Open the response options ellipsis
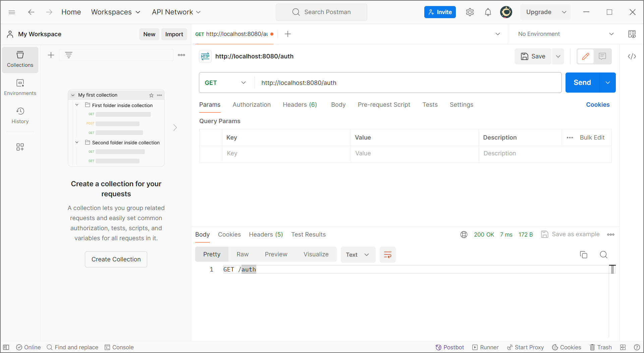Screen dimensions: 644x353 [x=611, y=235]
